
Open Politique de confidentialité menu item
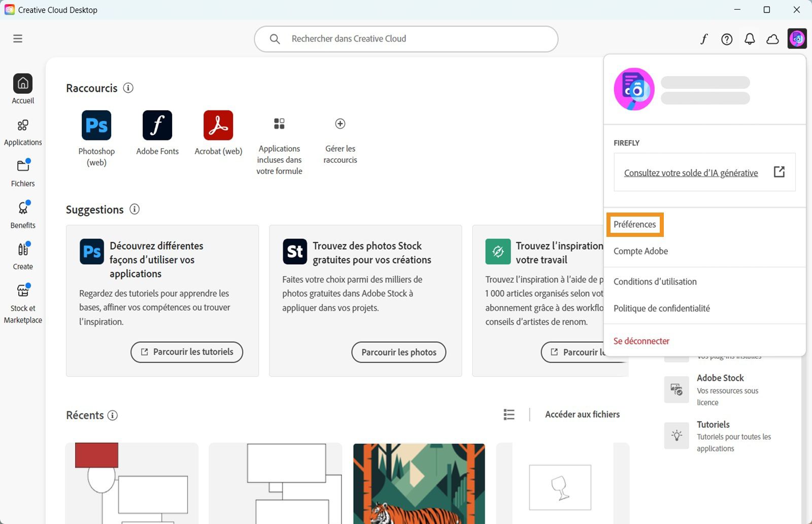[662, 308]
